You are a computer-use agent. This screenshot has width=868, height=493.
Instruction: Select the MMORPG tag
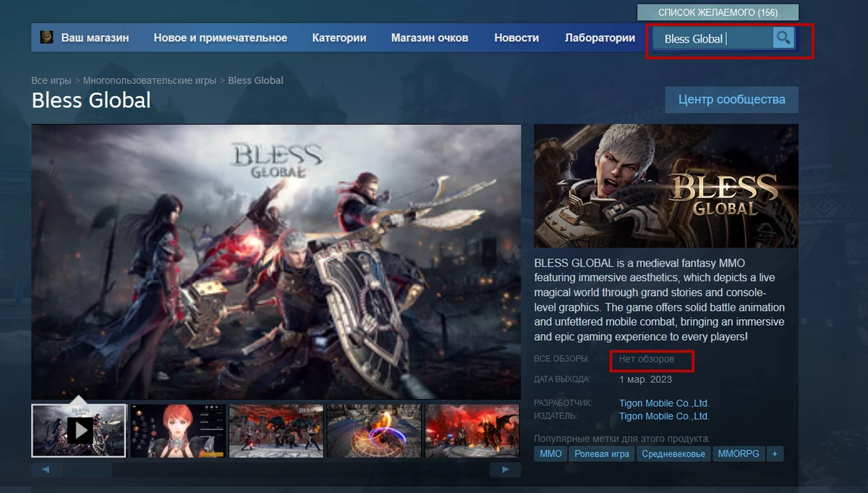[x=739, y=454]
